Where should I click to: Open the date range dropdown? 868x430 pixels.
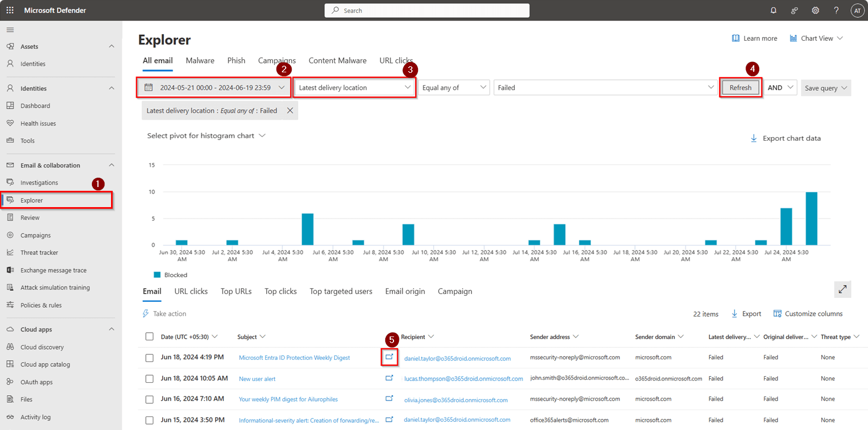pyautogui.click(x=213, y=88)
